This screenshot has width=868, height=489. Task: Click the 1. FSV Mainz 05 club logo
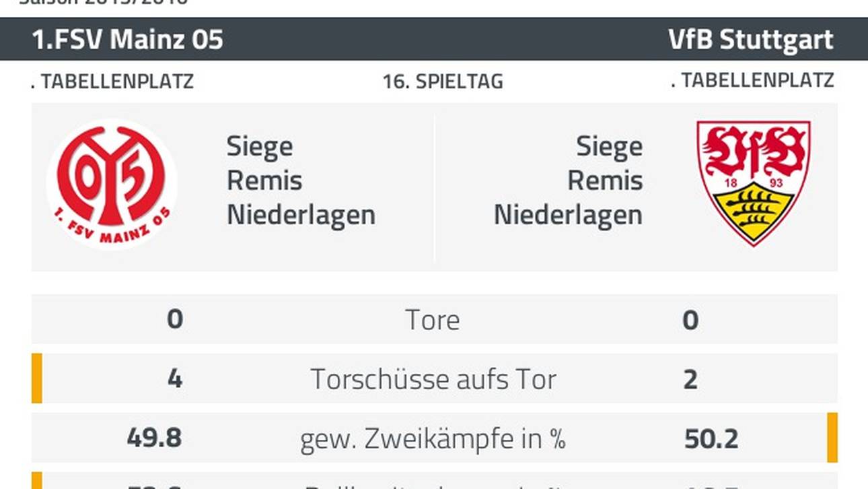112,183
